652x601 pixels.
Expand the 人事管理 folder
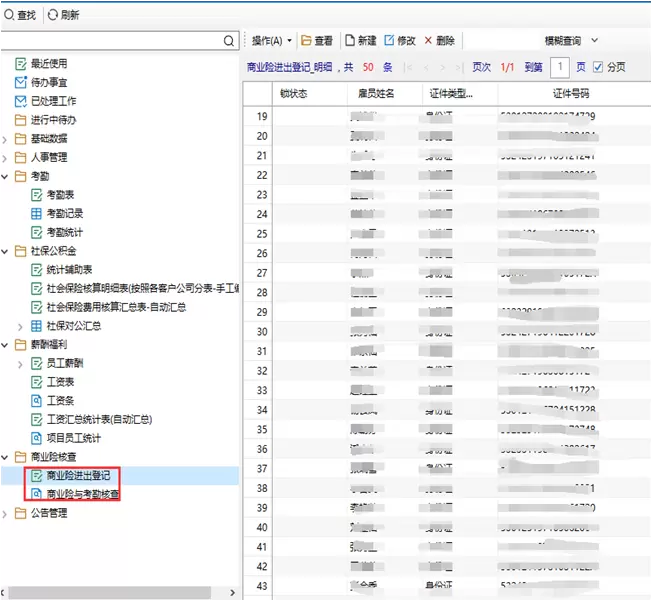tap(6, 157)
